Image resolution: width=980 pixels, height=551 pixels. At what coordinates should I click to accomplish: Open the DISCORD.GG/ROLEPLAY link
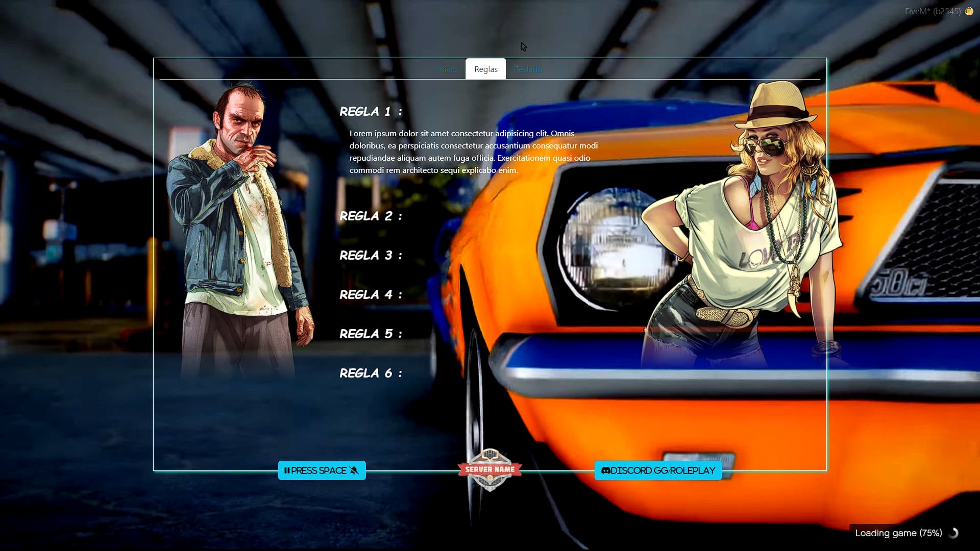(x=663, y=470)
